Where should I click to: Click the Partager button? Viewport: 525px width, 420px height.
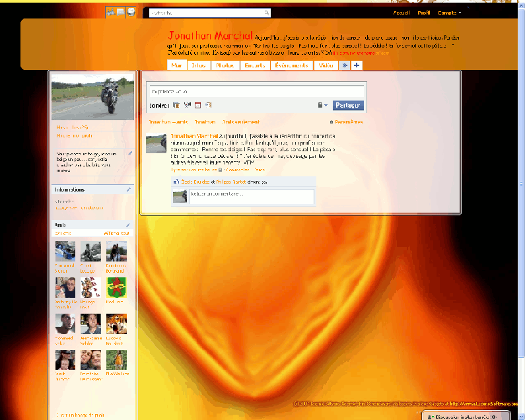click(x=348, y=105)
